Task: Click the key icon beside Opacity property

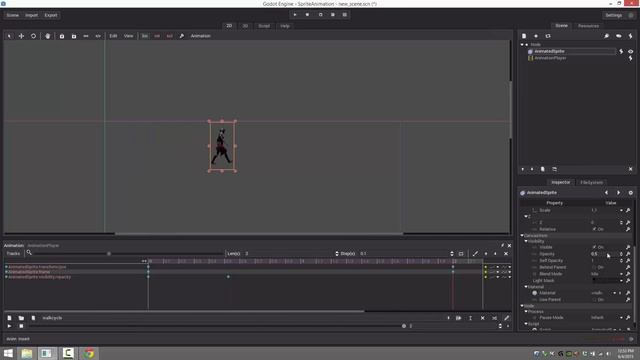Action: tap(628, 254)
